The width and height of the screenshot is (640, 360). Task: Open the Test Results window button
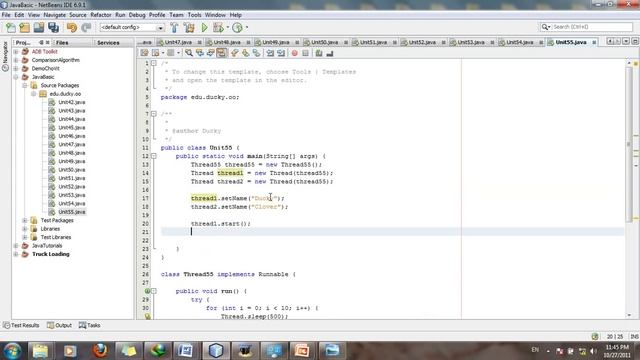[x=22, y=325]
